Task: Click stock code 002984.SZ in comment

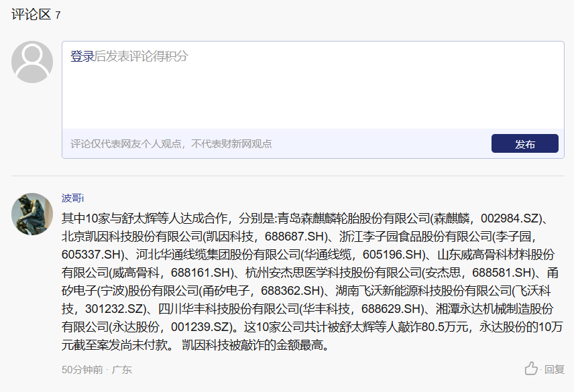Action: 510,218
